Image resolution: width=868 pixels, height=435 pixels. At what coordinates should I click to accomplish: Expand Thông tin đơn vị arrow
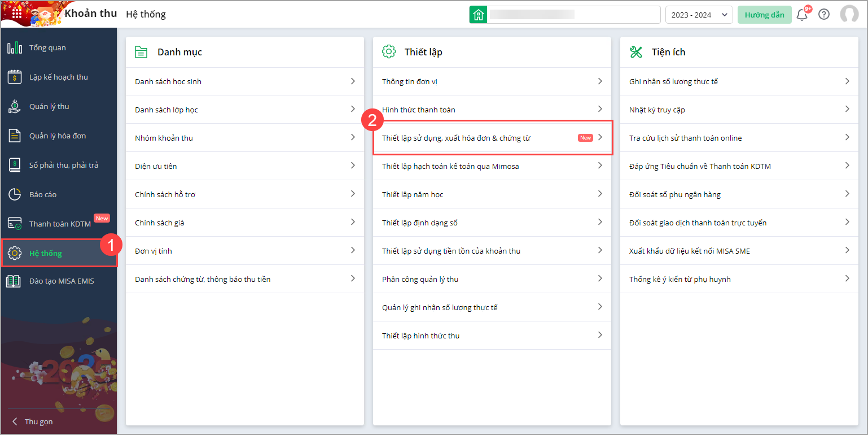600,81
